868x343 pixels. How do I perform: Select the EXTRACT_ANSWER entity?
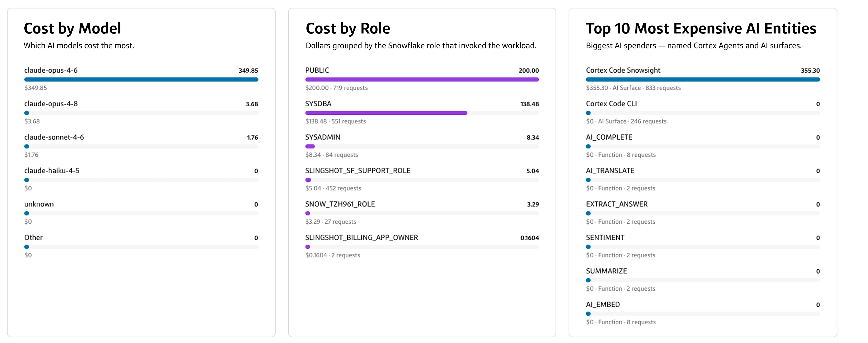click(617, 204)
